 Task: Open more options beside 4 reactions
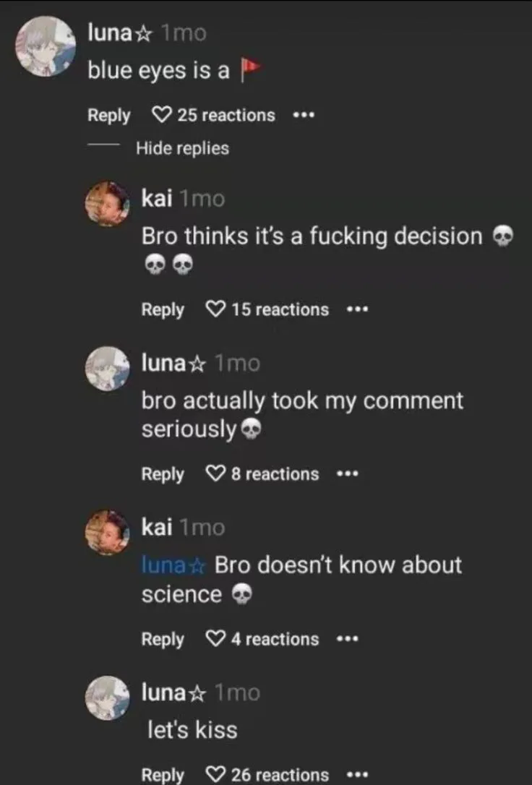click(348, 639)
